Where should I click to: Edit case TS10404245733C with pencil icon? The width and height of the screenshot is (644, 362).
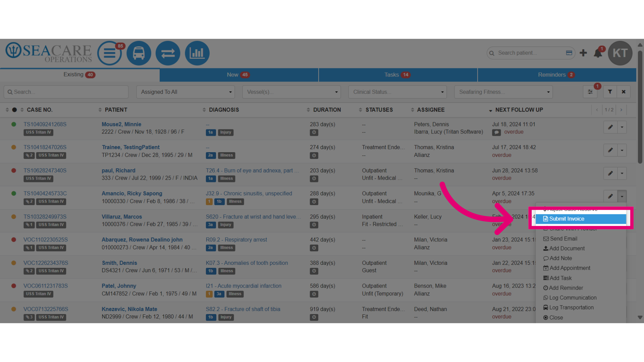pos(610,196)
